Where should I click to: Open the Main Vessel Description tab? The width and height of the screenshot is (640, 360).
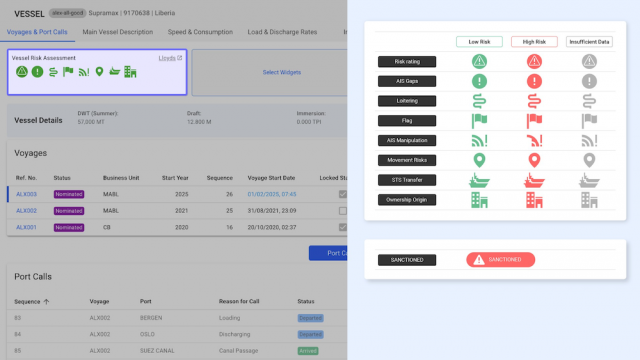pyautogui.click(x=118, y=32)
